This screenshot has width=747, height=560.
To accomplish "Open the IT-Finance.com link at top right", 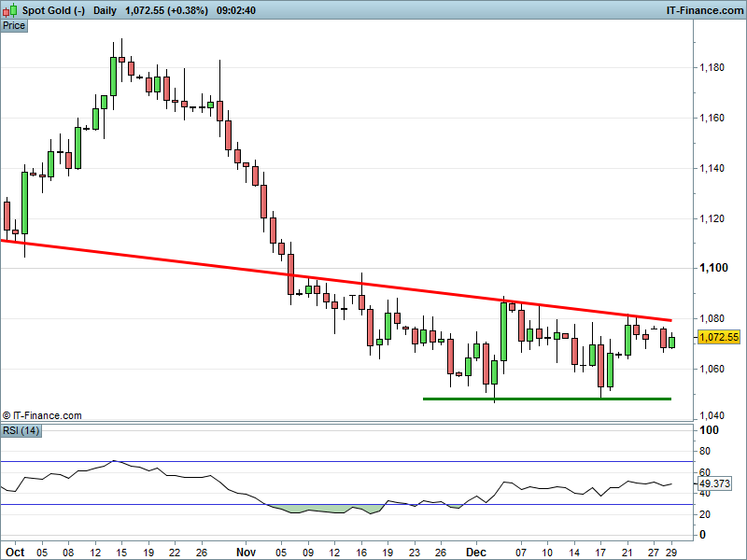I will pos(702,10).
